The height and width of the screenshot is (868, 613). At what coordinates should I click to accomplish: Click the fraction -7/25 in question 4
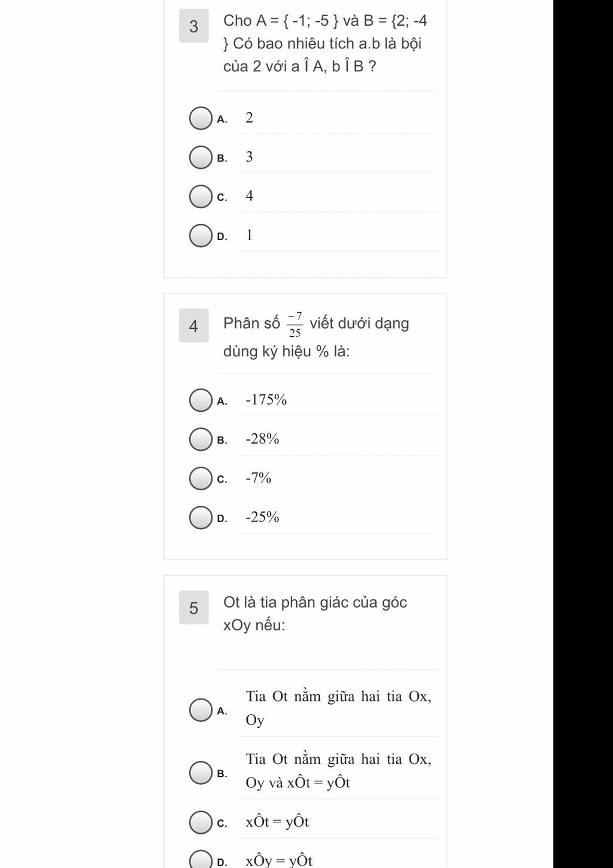pos(295,324)
